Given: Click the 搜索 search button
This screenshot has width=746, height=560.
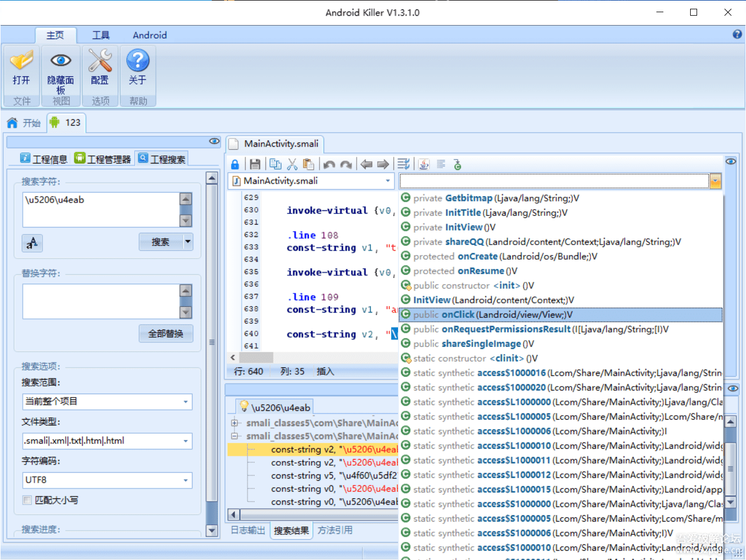Looking at the screenshot, I should click(161, 242).
